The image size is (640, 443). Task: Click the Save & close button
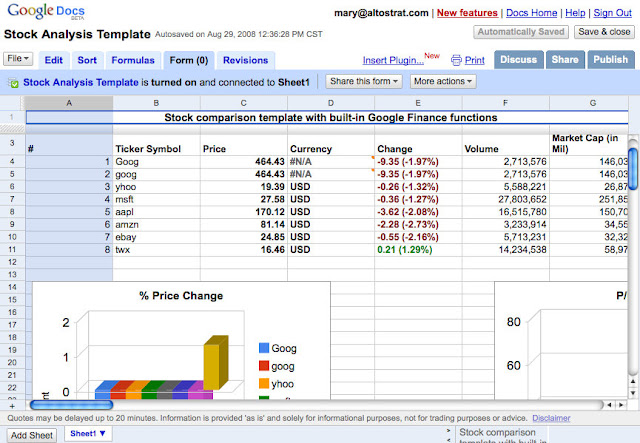click(603, 32)
